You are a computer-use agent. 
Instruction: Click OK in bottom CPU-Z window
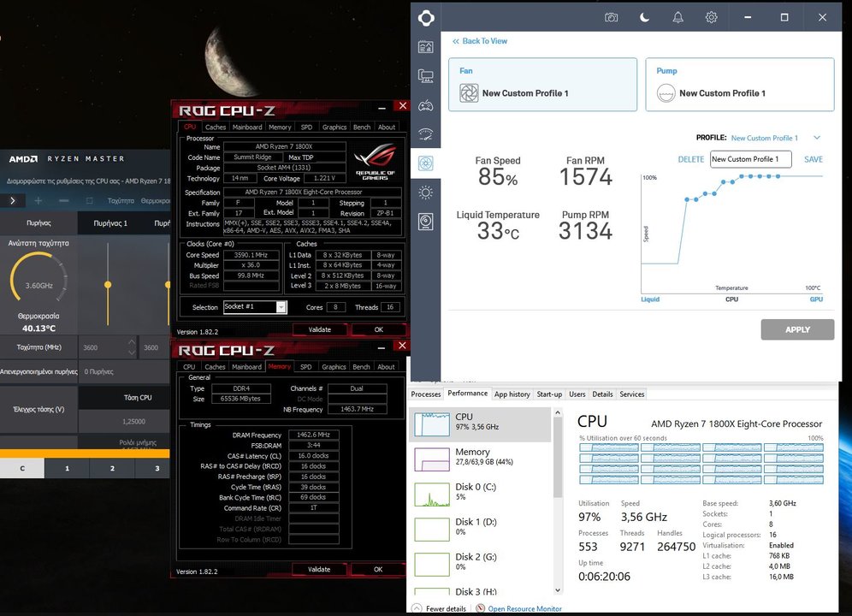click(x=378, y=569)
